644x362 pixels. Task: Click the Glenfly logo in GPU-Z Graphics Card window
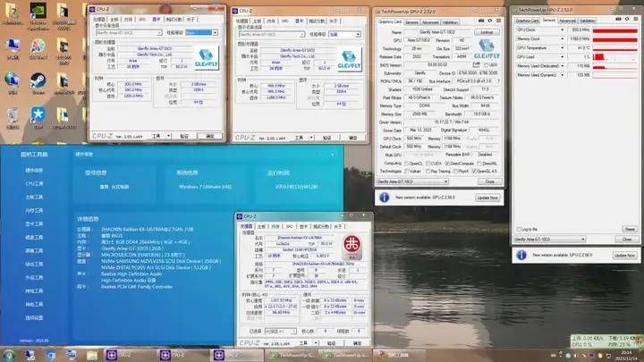(x=487, y=49)
